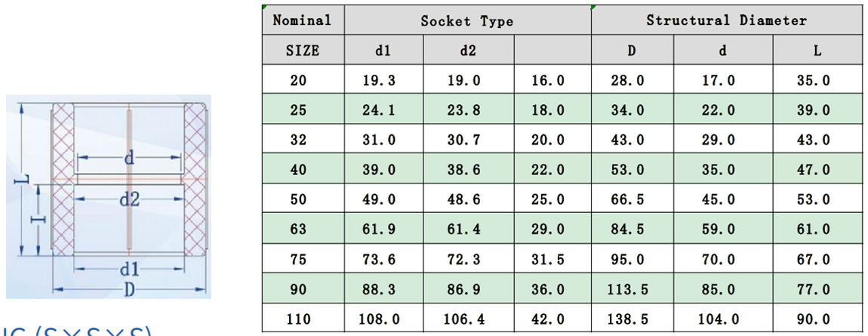This screenshot has height=336, width=868.
Task: Click the fitting cross-section diagram
Action: point(109,198)
